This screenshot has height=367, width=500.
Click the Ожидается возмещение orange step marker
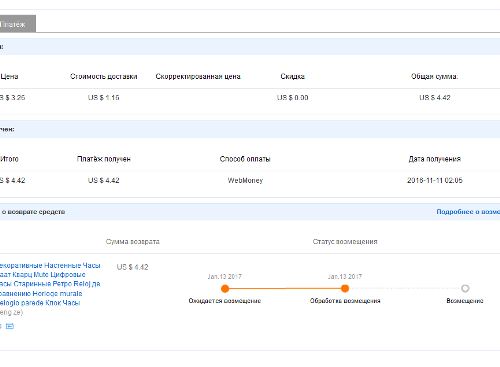[225, 288]
